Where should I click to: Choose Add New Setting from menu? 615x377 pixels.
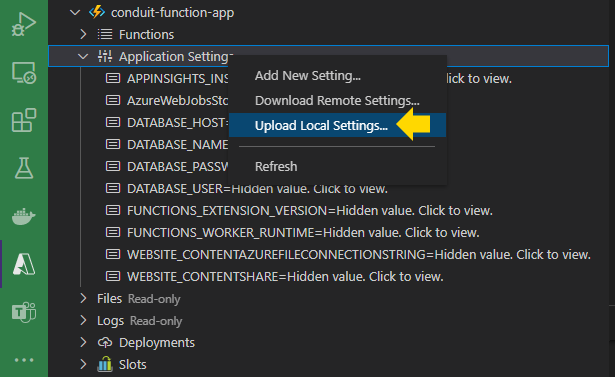coord(337,75)
